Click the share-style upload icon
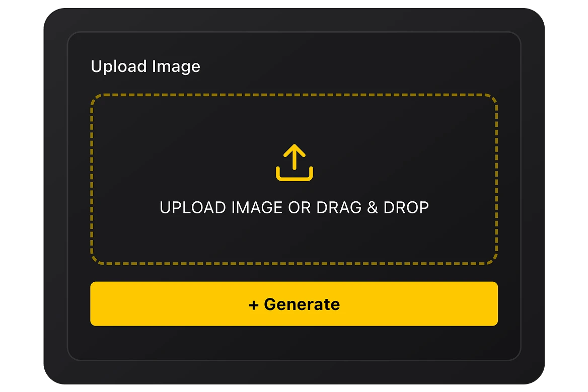 click(x=295, y=163)
